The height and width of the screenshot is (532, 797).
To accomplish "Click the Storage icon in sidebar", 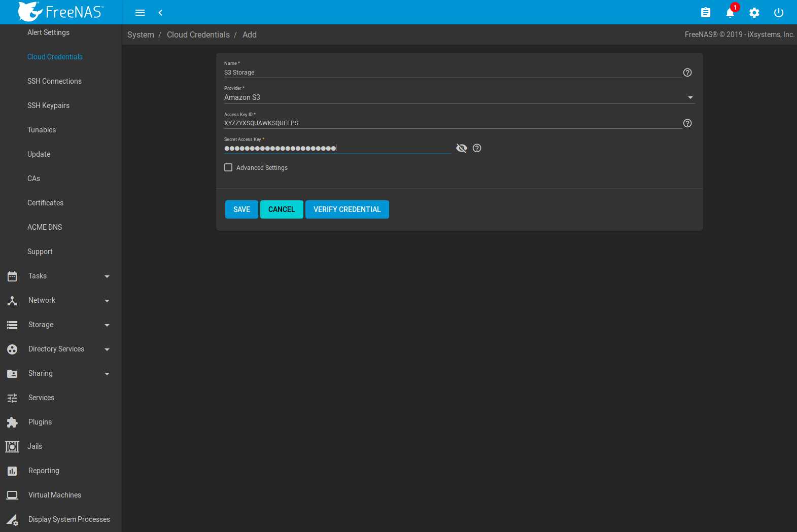I will (12, 325).
